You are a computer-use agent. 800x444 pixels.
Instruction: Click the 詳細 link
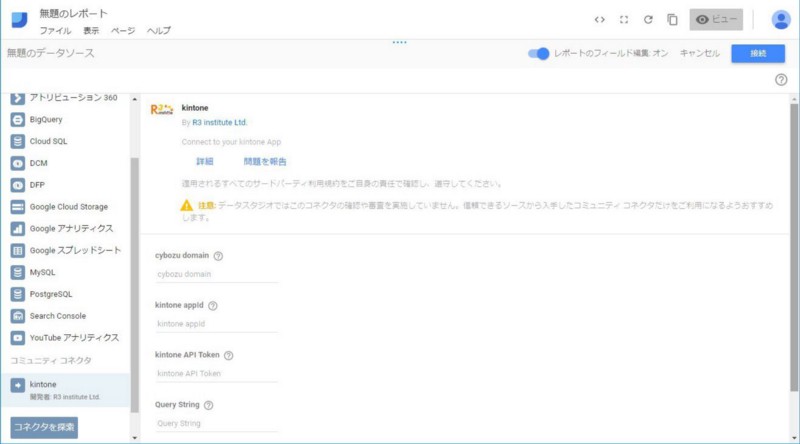tap(205, 162)
